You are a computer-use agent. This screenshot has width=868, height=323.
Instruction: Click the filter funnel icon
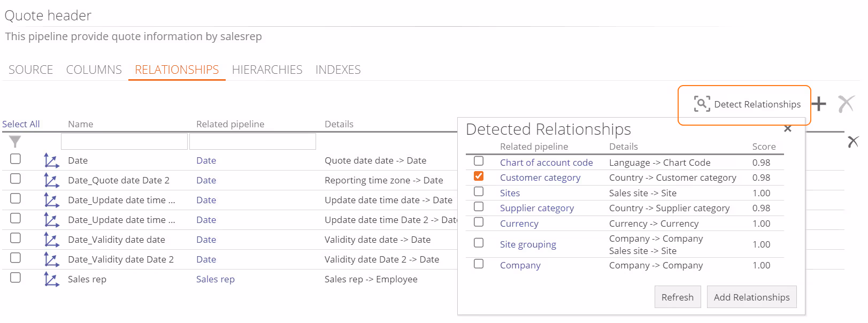pyautogui.click(x=15, y=142)
